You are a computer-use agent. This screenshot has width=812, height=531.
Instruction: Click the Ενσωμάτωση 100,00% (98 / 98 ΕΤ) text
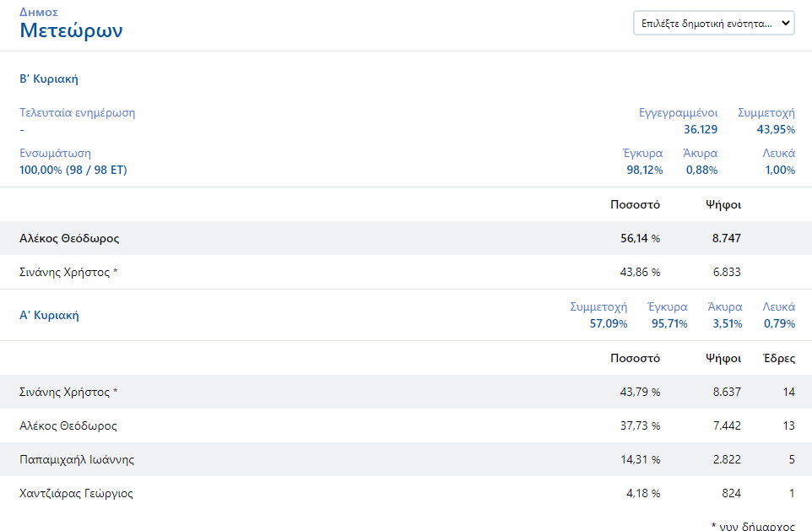73,170
